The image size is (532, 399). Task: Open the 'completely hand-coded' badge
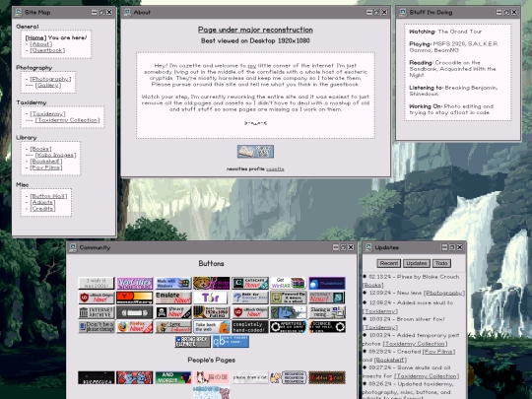250,327
